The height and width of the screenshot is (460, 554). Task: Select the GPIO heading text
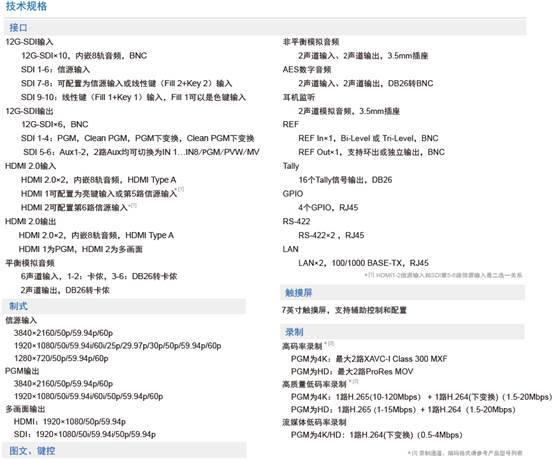(293, 194)
